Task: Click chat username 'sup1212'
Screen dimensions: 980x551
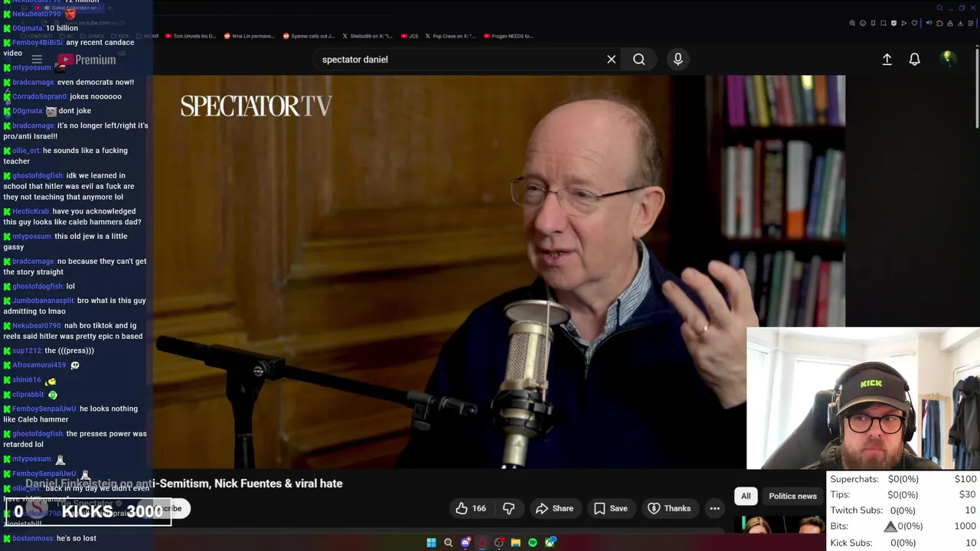Action: click(27, 350)
